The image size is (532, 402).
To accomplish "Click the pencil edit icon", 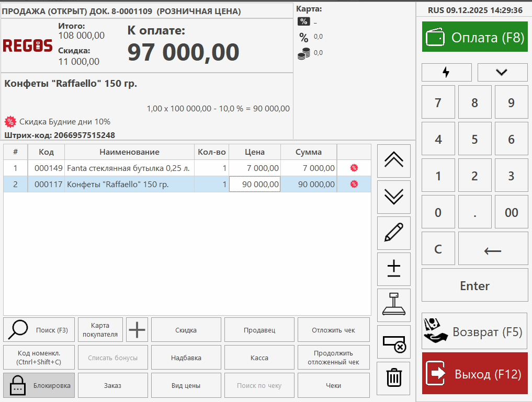I will (x=393, y=233).
